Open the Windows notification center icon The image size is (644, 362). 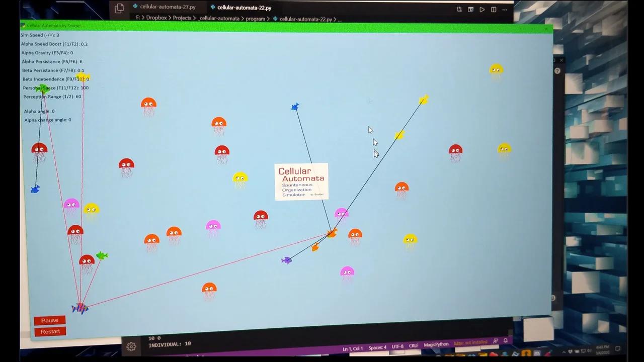pos(618,348)
